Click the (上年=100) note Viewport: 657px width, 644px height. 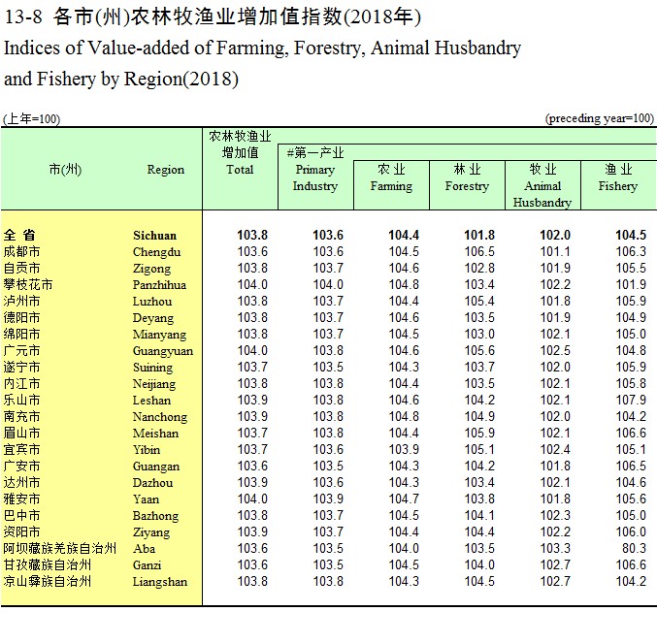[31, 119]
